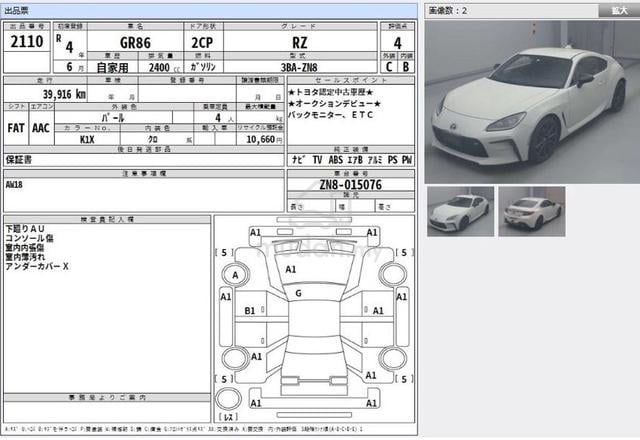The height and width of the screenshot is (440, 640).
Task: Click the TV equipment item
Action: tap(317, 160)
